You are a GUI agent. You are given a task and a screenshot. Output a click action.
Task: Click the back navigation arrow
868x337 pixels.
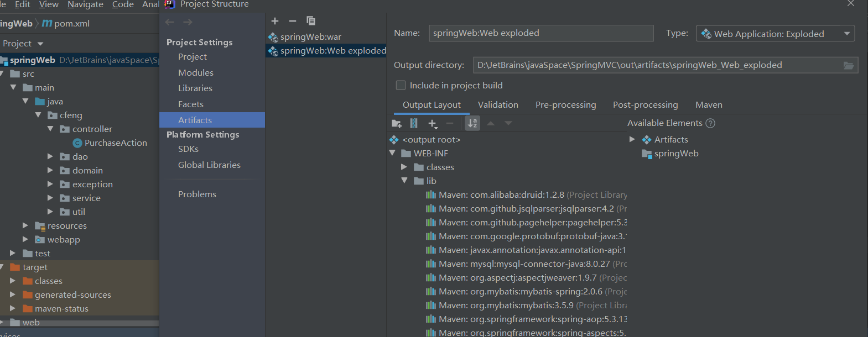[170, 22]
